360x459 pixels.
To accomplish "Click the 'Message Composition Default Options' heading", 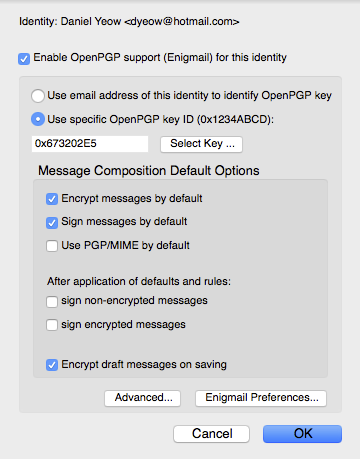I will (x=149, y=171).
